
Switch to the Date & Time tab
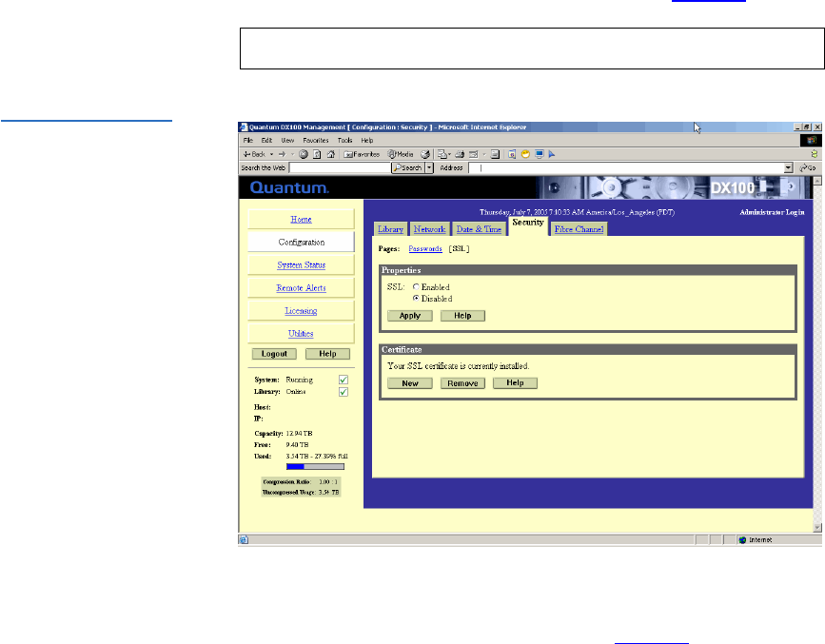pyautogui.click(x=479, y=229)
